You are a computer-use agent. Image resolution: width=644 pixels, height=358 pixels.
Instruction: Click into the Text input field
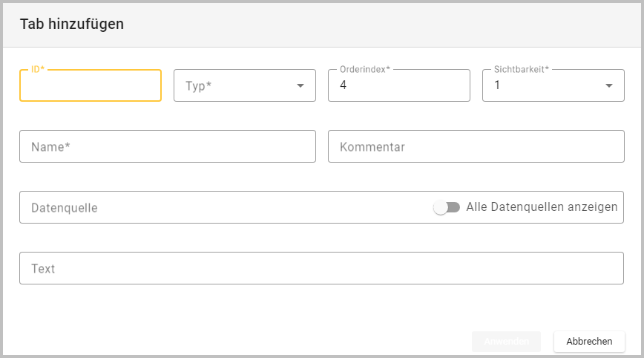(x=321, y=269)
